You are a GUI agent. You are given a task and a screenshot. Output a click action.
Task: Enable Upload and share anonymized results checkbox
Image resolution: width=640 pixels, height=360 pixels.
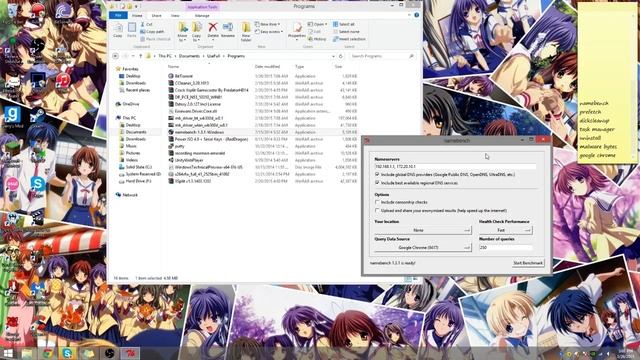377,211
